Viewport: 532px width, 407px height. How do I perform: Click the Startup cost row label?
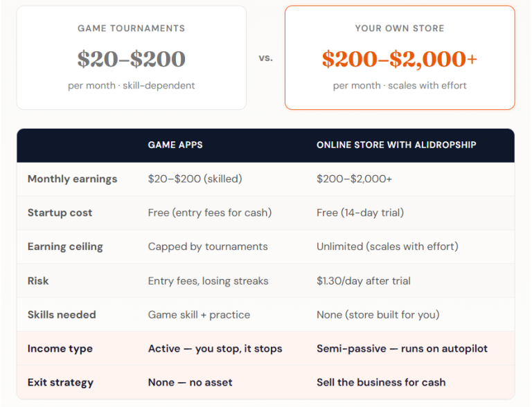pos(60,212)
